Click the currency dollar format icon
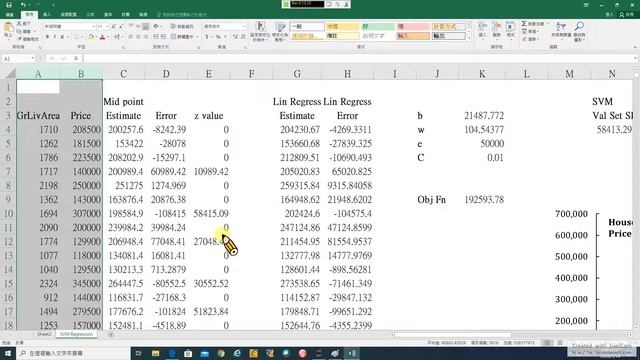Screen dimensions: 640x360 coord(207,37)
